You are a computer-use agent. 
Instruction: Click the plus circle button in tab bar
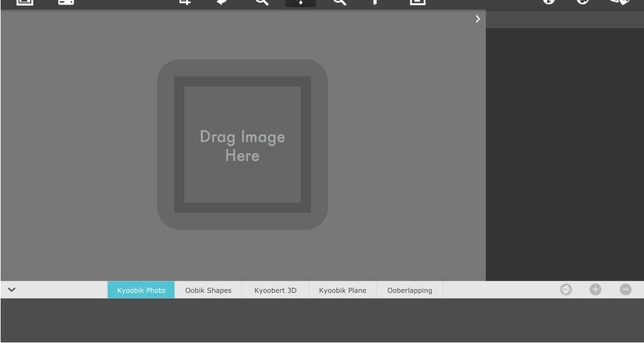point(596,290)
